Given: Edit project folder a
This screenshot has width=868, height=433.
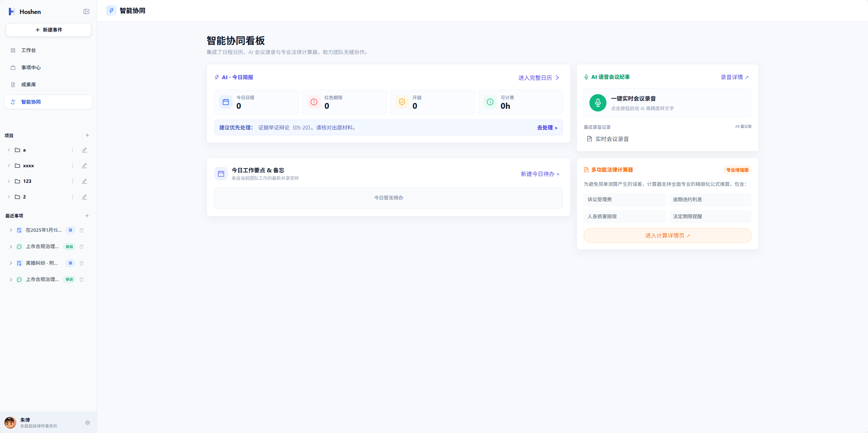Looking at the screenshot, I should pyautogui.click(x=84, y=150).
